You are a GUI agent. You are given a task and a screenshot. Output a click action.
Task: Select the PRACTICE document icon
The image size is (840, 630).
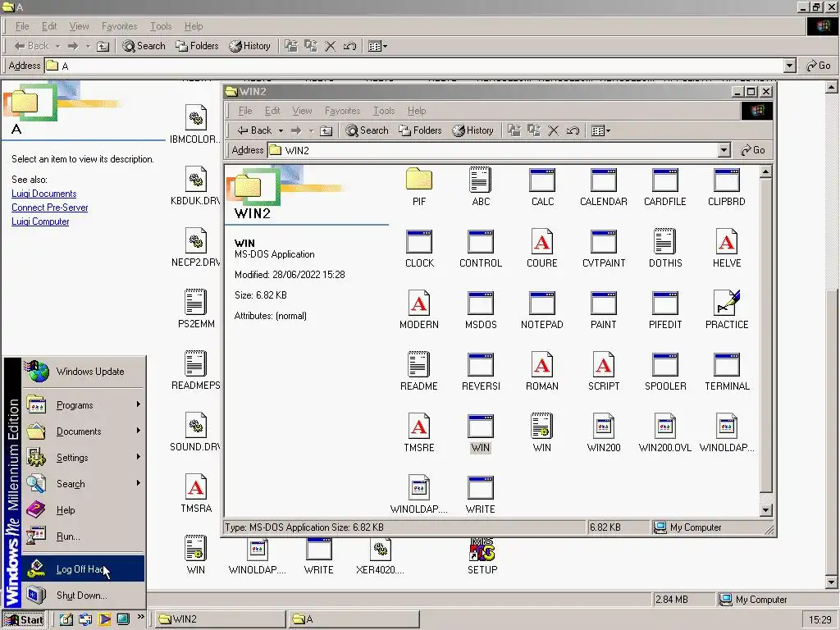click(727, 304)
